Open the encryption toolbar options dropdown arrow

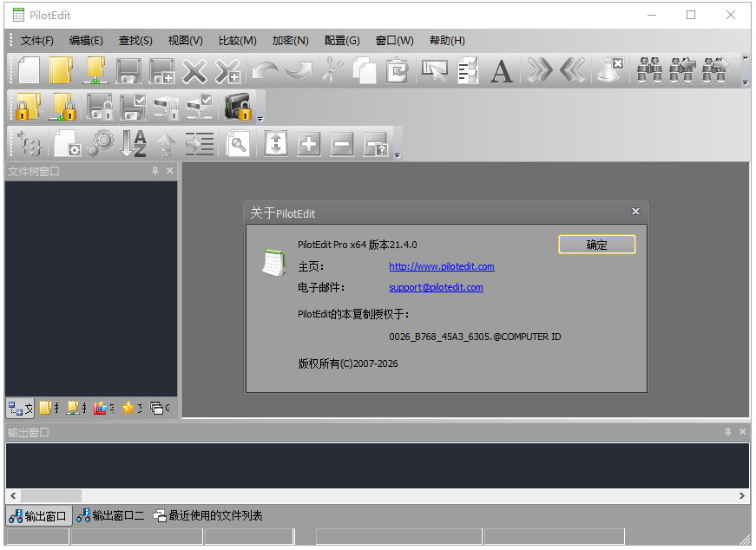coord(260,119)
